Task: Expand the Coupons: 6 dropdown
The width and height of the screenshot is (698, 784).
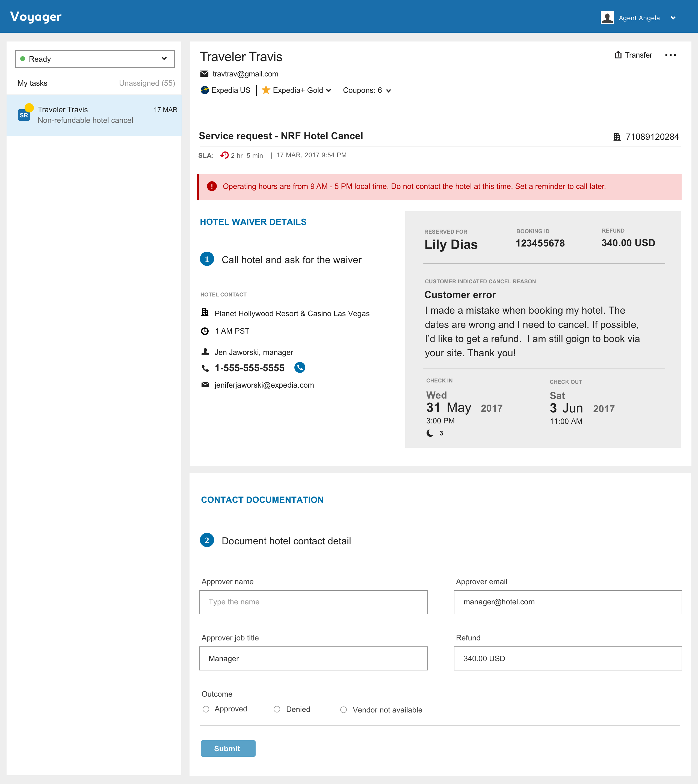Action: pos(388,91)
